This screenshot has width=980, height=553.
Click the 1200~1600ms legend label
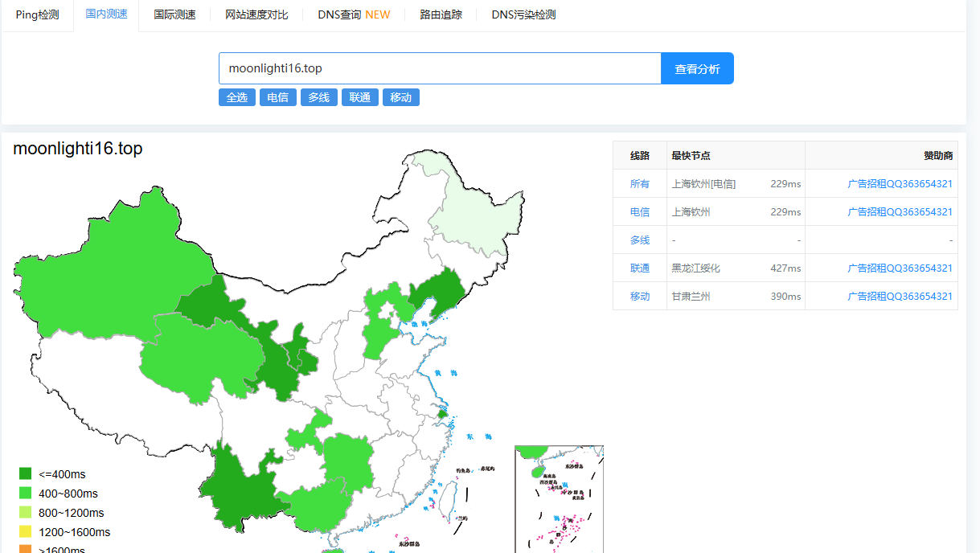[x=75, y=532]
